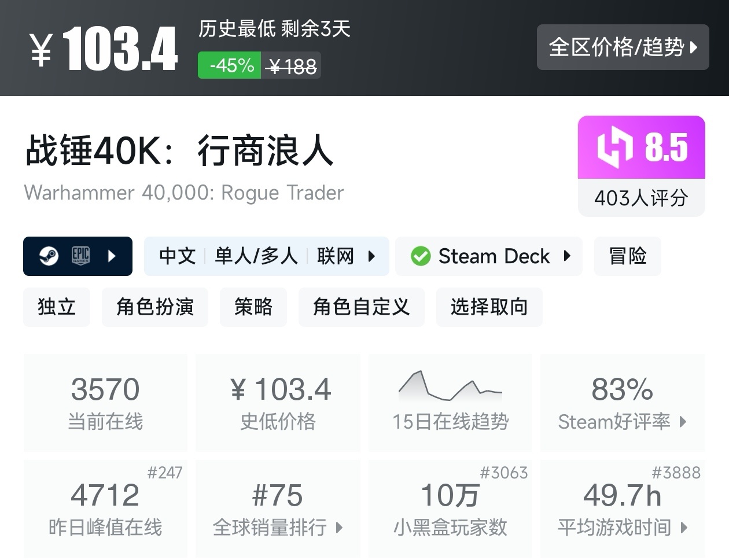The width and height of the screenshot is (729, 560).
Task: Click the #3063 rank label
Action: tap(504, 473)
